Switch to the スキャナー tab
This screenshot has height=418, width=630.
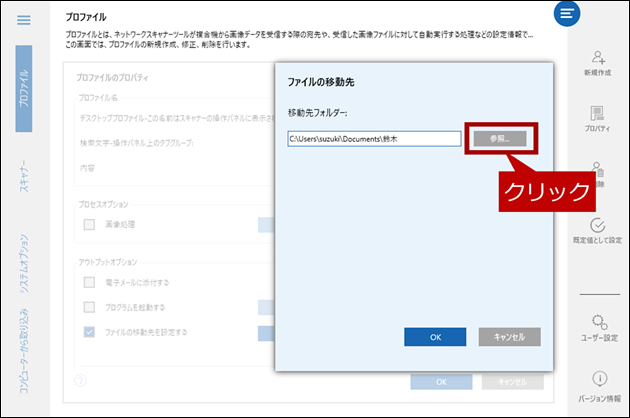coord(24,175)
